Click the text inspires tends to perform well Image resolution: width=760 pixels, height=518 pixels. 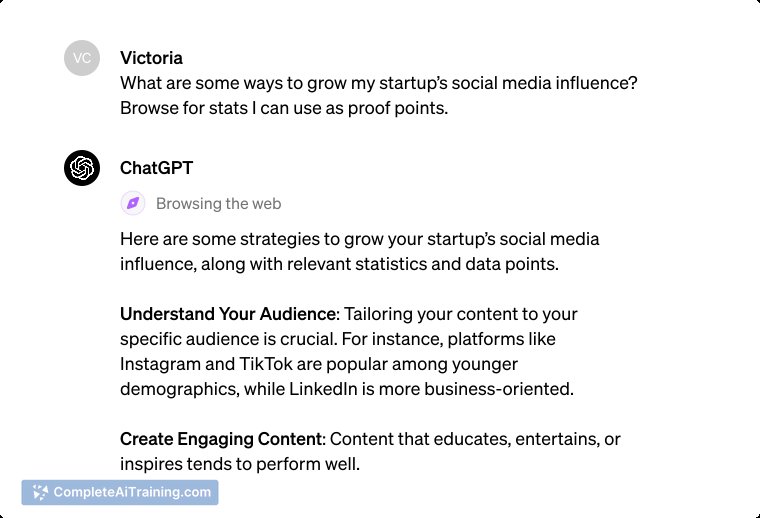point(240,464)
